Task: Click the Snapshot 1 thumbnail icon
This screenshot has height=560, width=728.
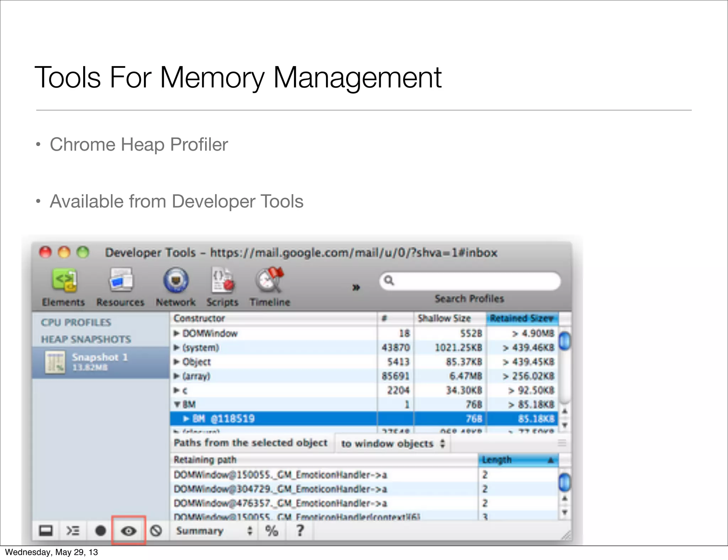Action: [55, 362]
